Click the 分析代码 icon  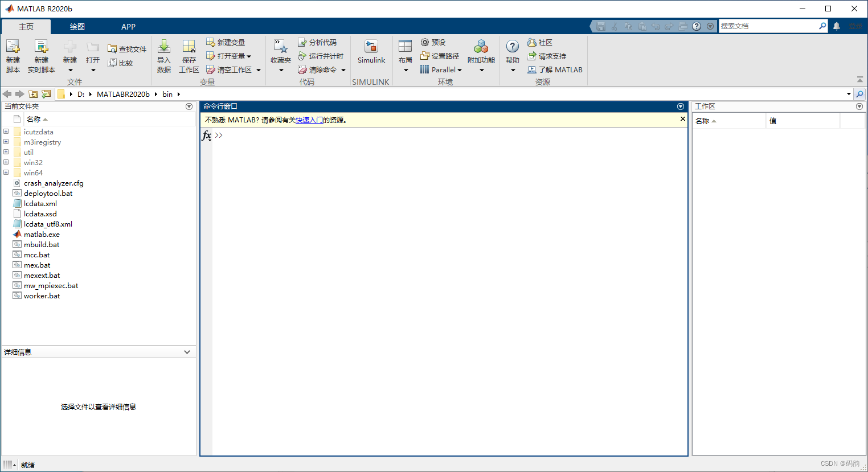click(319, 42)
